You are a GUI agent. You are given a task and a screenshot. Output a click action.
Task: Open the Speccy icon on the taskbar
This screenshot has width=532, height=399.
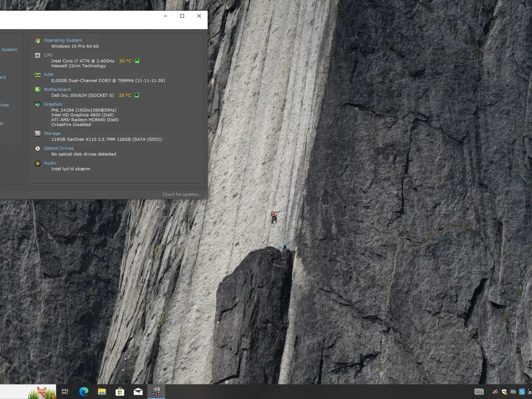[x=156, y=391]
